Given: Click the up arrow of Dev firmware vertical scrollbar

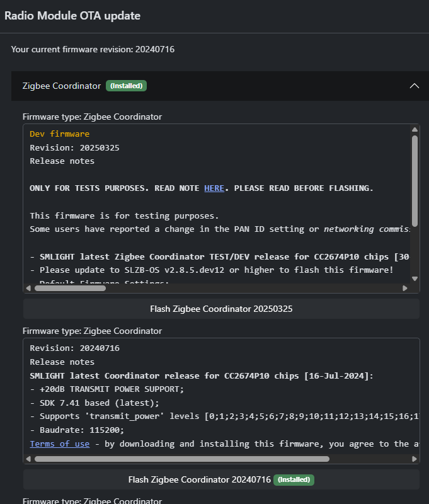Looking at the screenshot, I should (415, 130).
